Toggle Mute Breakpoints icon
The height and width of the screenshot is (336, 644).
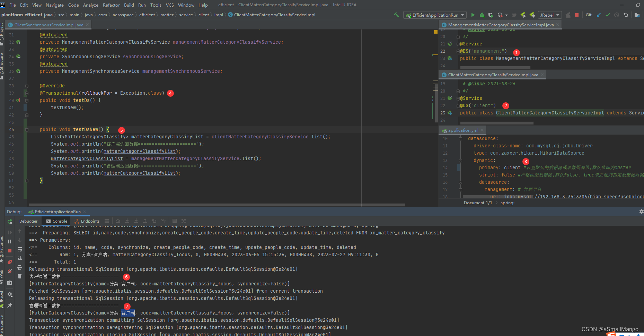point(10,271)
